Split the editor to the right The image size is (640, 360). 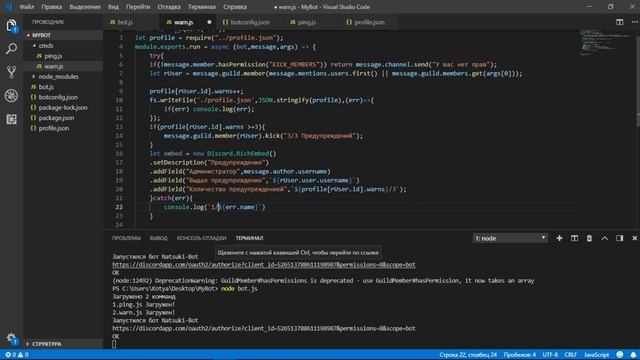[620, 22]
